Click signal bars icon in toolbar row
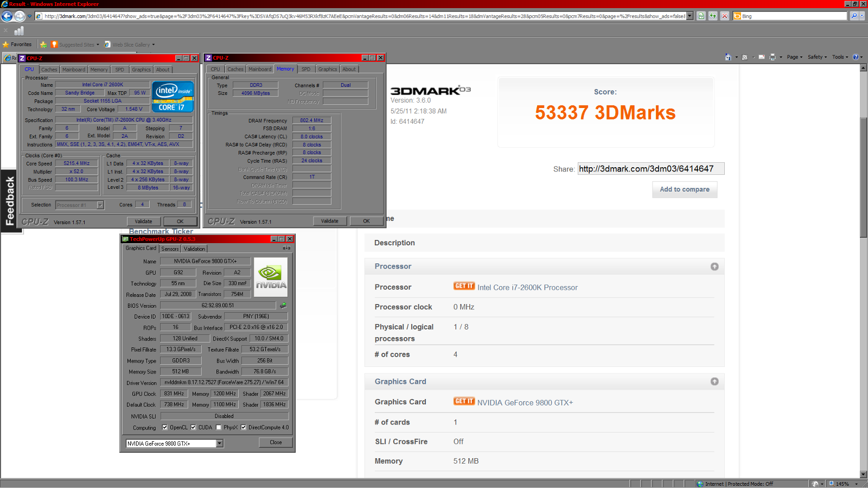 point(19,31)
